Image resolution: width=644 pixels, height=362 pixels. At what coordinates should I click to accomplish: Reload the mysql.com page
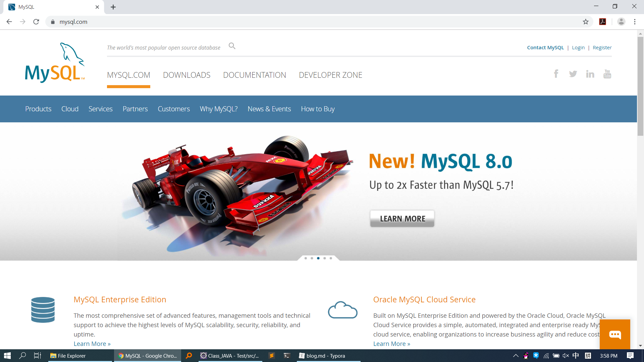pyautogui.click(x=36, y=22)
